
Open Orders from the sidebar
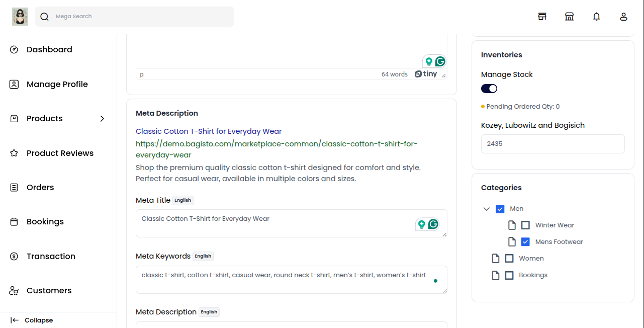point(40,187)
